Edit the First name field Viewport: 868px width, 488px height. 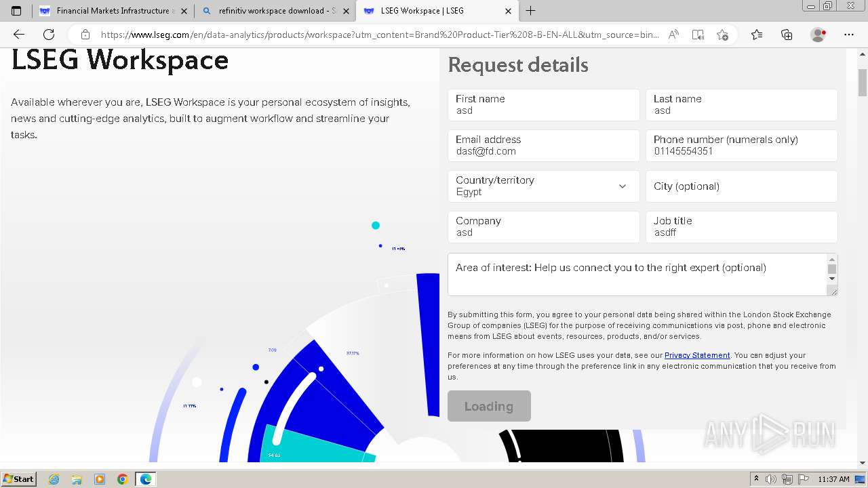tap(544, 105)
